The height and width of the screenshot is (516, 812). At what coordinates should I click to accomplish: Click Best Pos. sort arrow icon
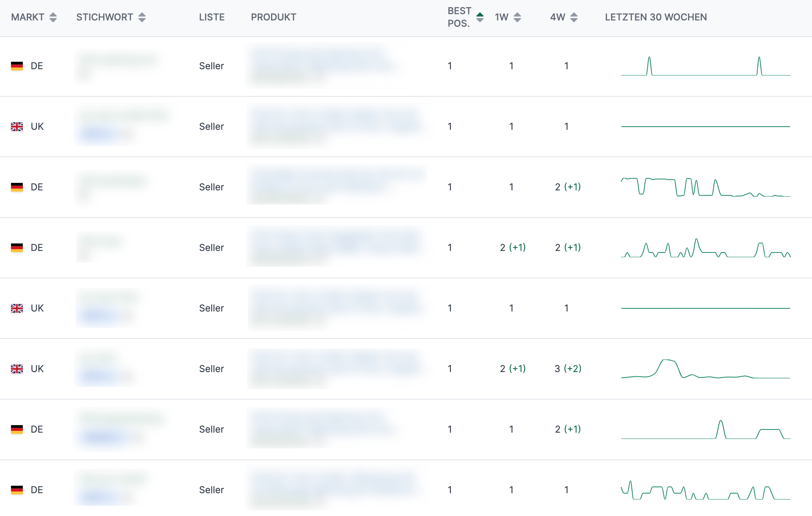click(x=480, y=17)
